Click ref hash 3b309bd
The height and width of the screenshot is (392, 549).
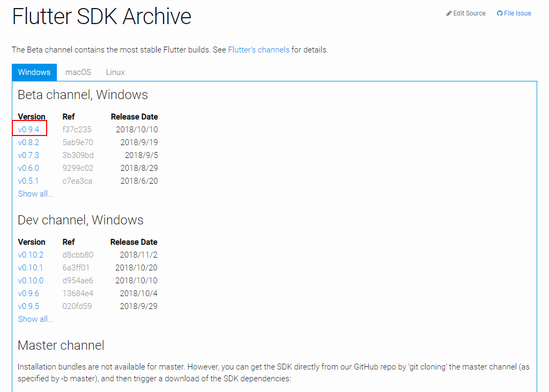[x=78, y=155]
